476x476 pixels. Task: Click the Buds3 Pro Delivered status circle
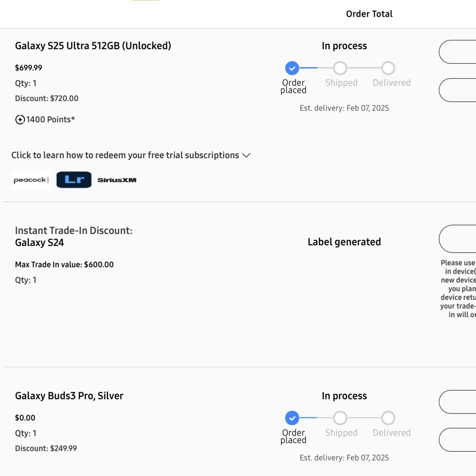tap(388, 418)
